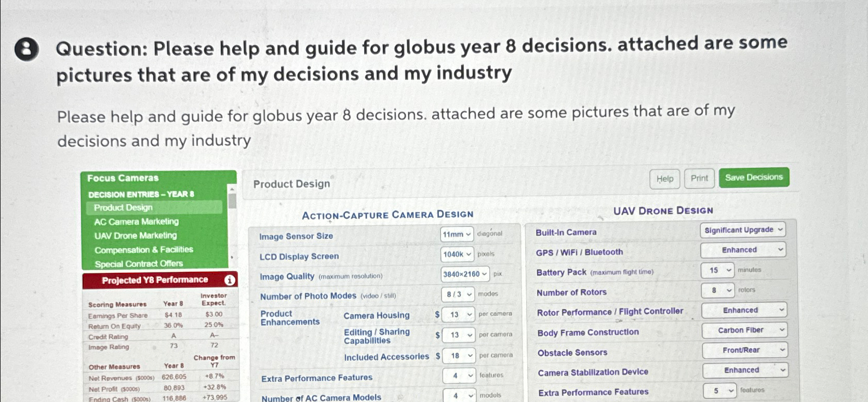Open the Image Sensor Size 11mm dropdown
Image resolution: width=868 pixels, height=402 pixels.
[457, 234]
